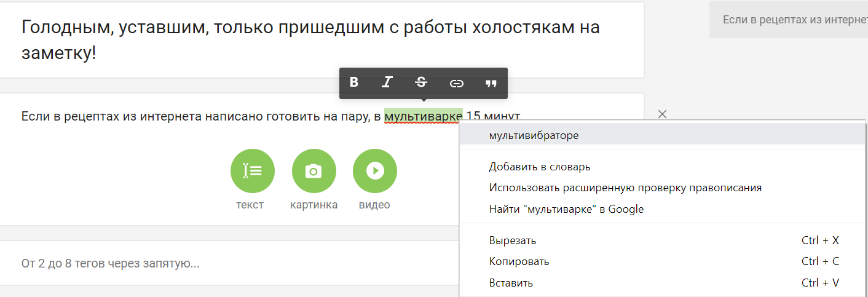
Task: Open the sidebar block "Если в рецептах из интернета"
Action: pos(793,20)
